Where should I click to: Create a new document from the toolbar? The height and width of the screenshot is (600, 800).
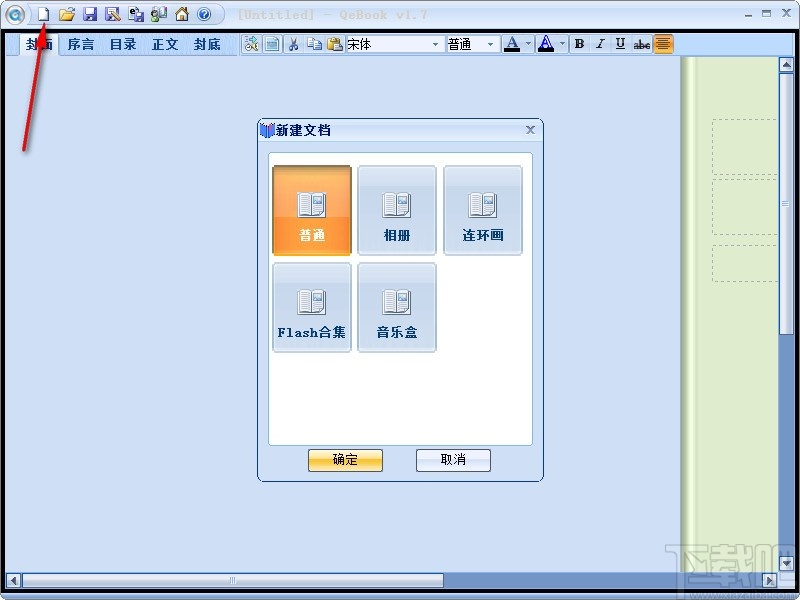coord(44,14)
